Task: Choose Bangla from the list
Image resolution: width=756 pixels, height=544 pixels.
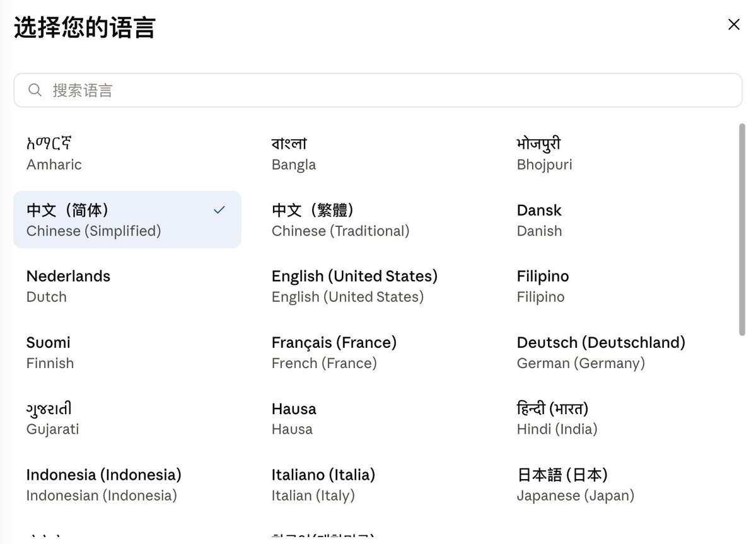Action: [x=372, y=153]
